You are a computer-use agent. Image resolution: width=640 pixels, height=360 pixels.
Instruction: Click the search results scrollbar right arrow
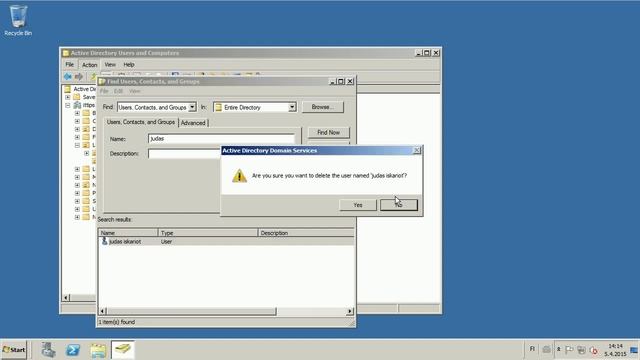[350, 311]
